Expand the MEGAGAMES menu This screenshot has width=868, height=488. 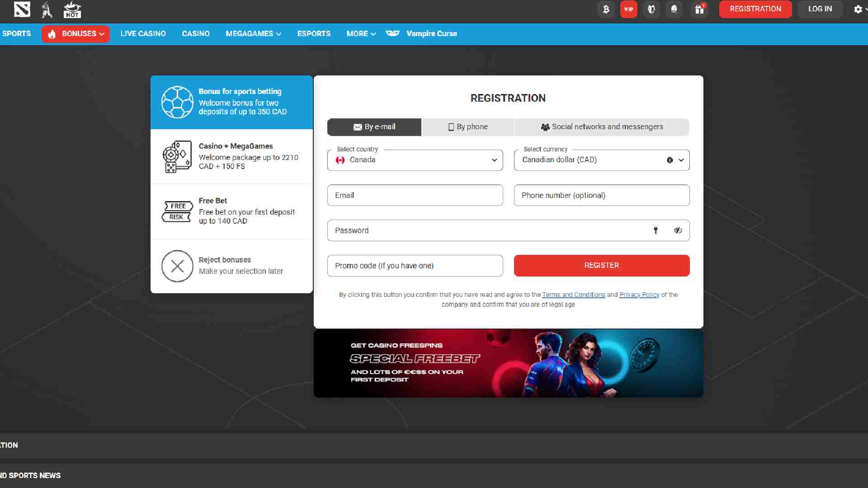253,34
